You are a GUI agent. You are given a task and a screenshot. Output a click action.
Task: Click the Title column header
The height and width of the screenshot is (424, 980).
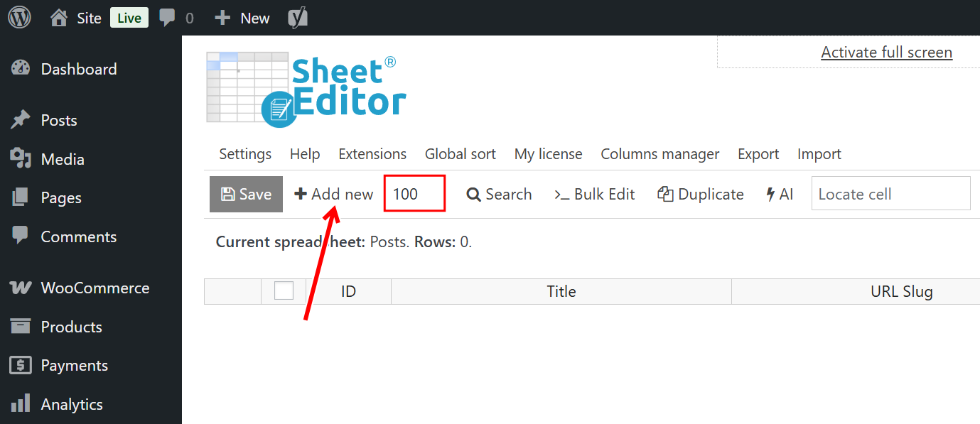pos(561,291)
